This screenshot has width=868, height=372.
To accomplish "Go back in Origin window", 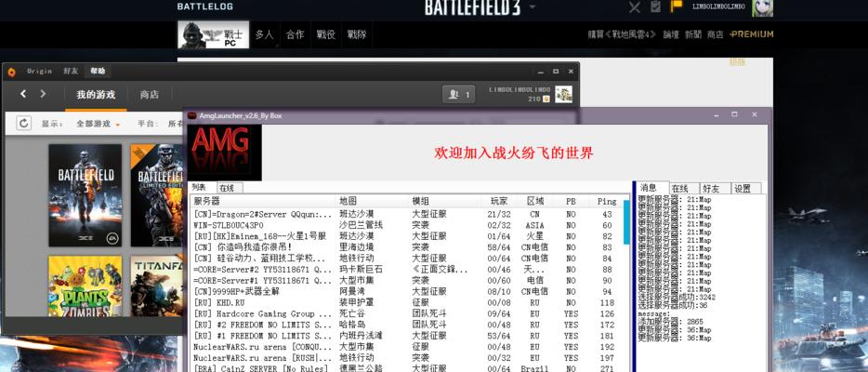I will (23, 94).
